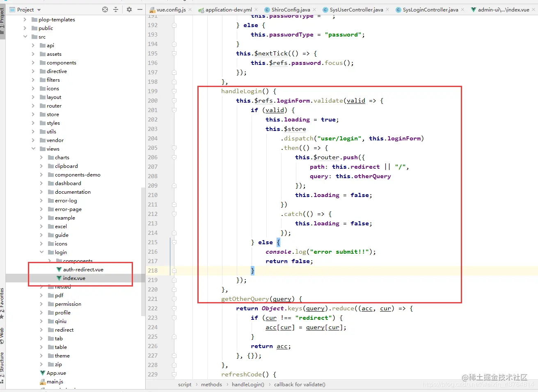
Task: Close the SysLoginController.java tab
Action: (x=462, y=9)
